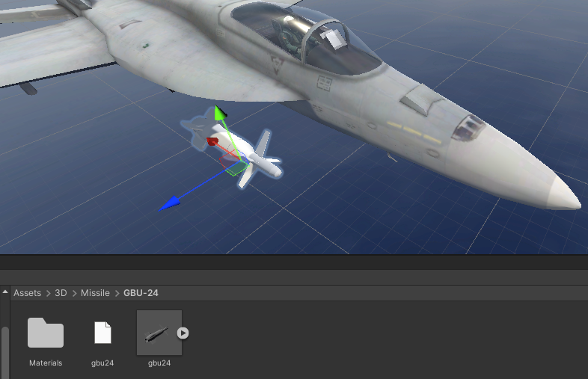This screenshot has width=588, height=379.
Task: Click the Materials folder label
Action: tap(46, 363)
